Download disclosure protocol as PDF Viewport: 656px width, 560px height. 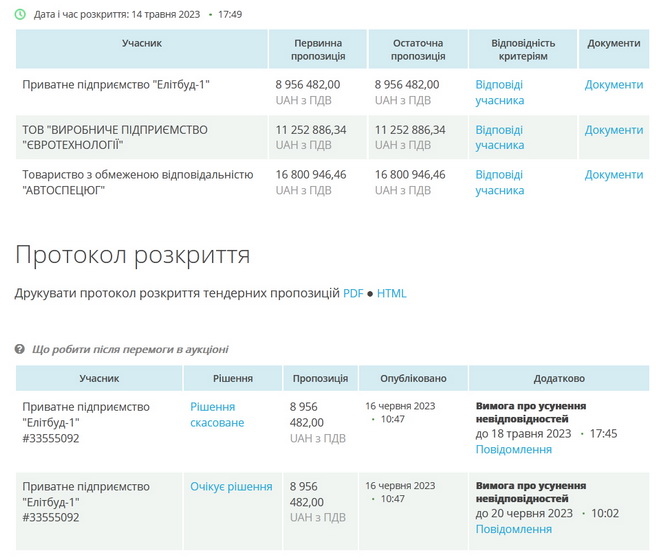(353, 294)
